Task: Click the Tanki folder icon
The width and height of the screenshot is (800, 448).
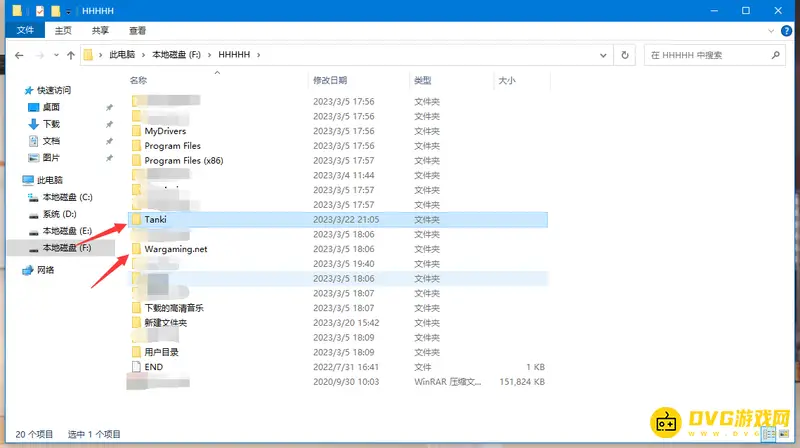Action: click(x=136, y=219)
